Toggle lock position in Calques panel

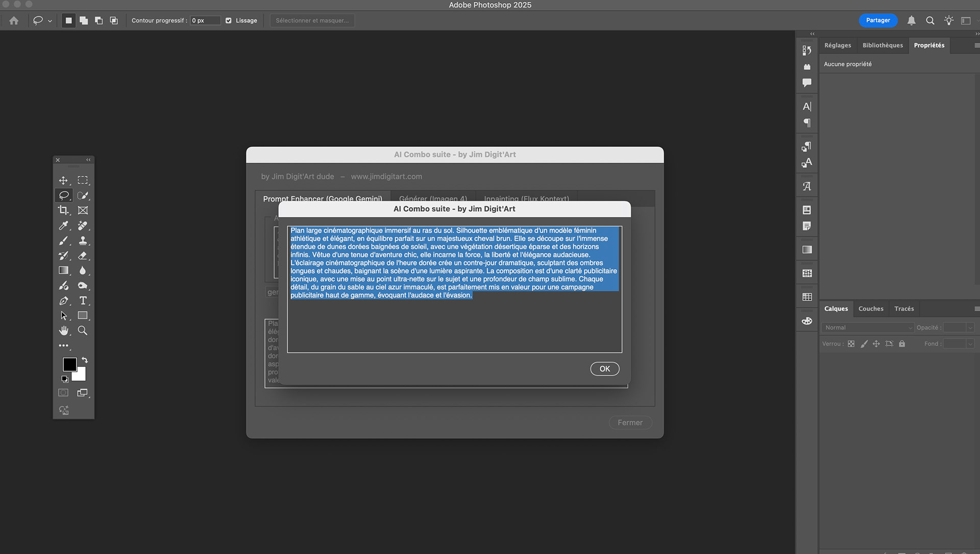876,344
